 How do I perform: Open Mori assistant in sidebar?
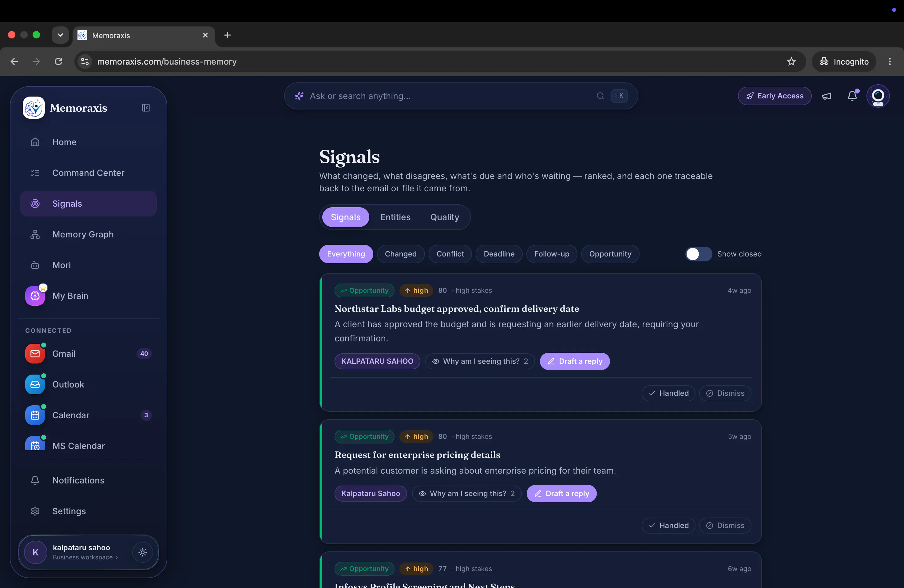[88, 265]
